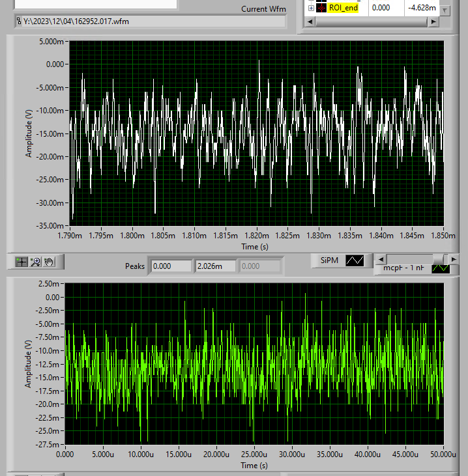The height and width of the screenshot is (476, 468).
Task: Click the waveform file path field
Action: click(x=150, y=21)
